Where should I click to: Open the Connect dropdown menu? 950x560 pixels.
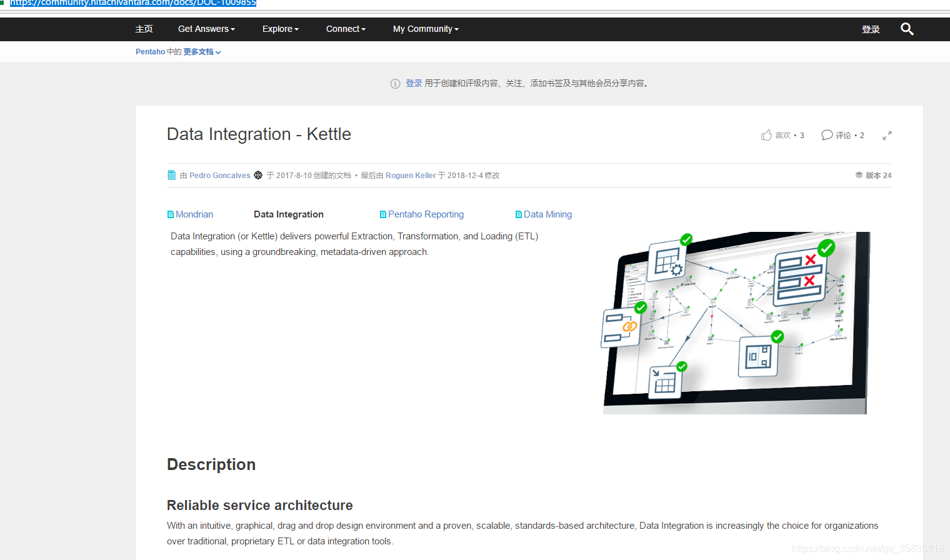[346, 29]
